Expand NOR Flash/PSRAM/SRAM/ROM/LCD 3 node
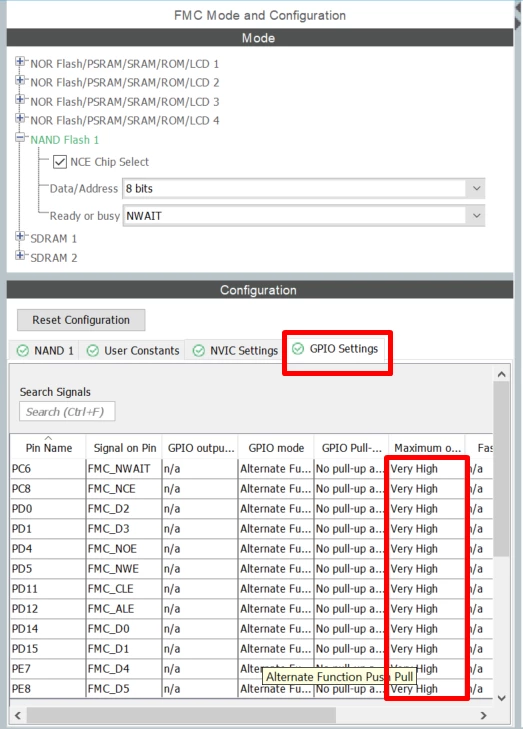The height and width of the screenshot is (729, 523). point(20,99)
